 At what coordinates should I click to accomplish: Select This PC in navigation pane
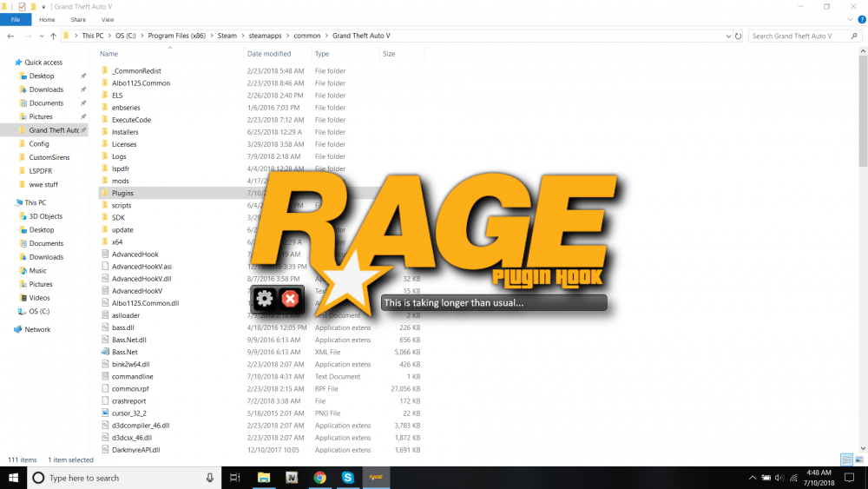35,202
